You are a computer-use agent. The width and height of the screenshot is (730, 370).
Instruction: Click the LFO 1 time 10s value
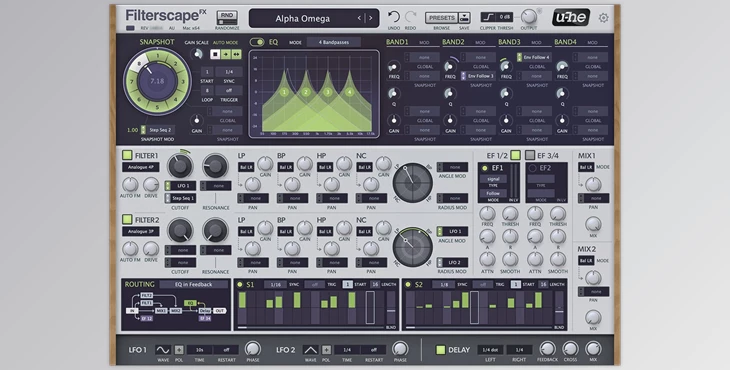click(199, 350)
